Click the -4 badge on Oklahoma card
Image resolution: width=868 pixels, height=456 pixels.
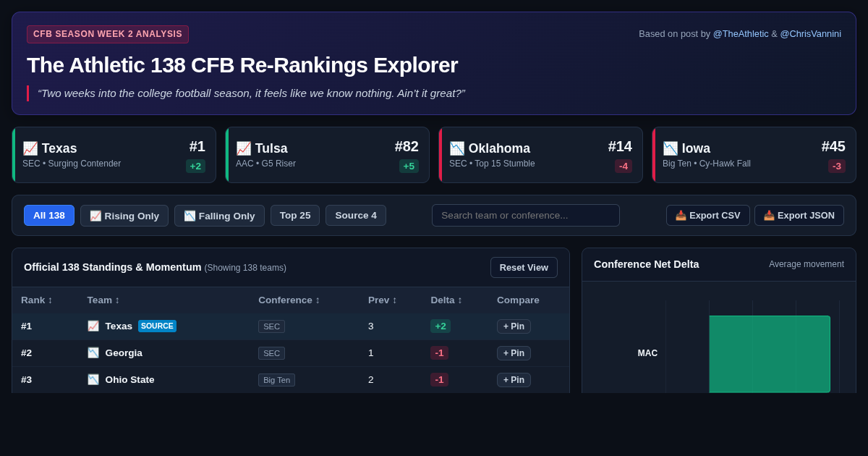point(624,166)
